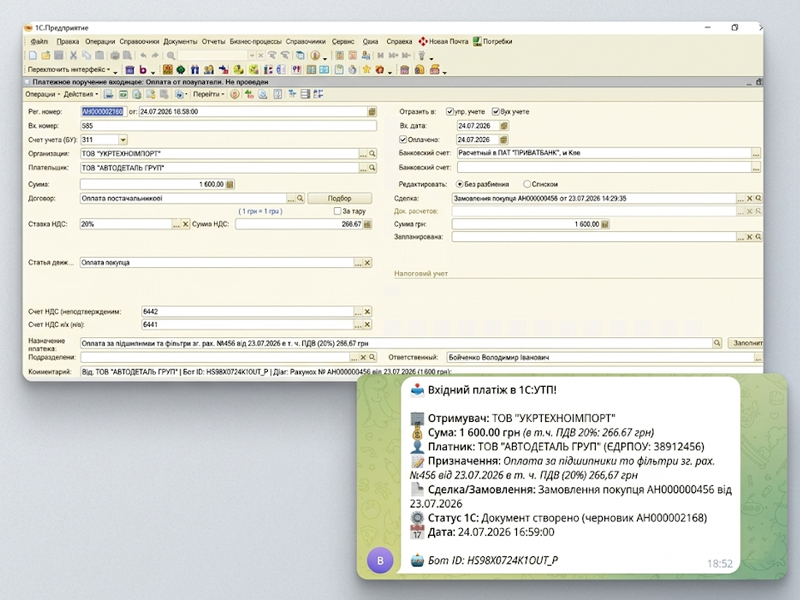Click the Заполнить button near Назначение платежа
Viewport: 800px width, 600px height.
746,343
